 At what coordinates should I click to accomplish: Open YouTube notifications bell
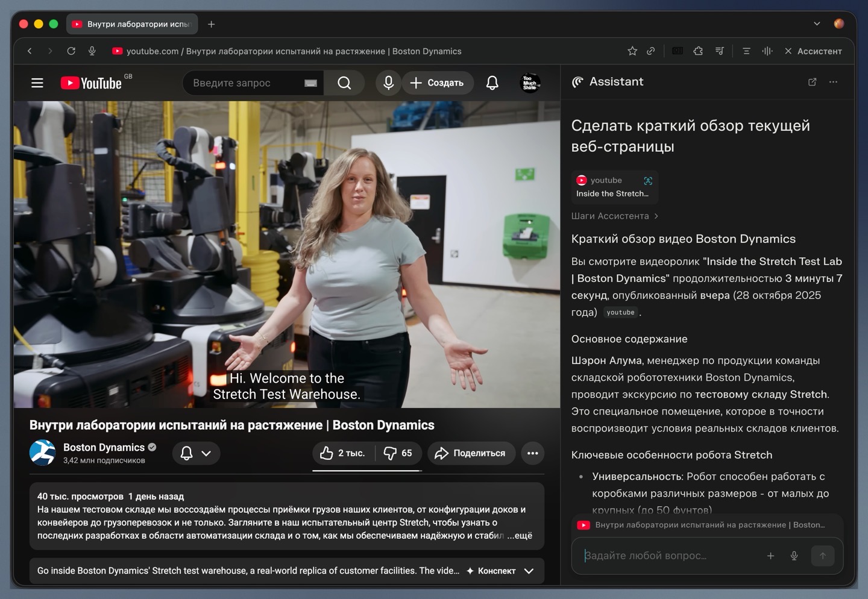pos(492,83)
